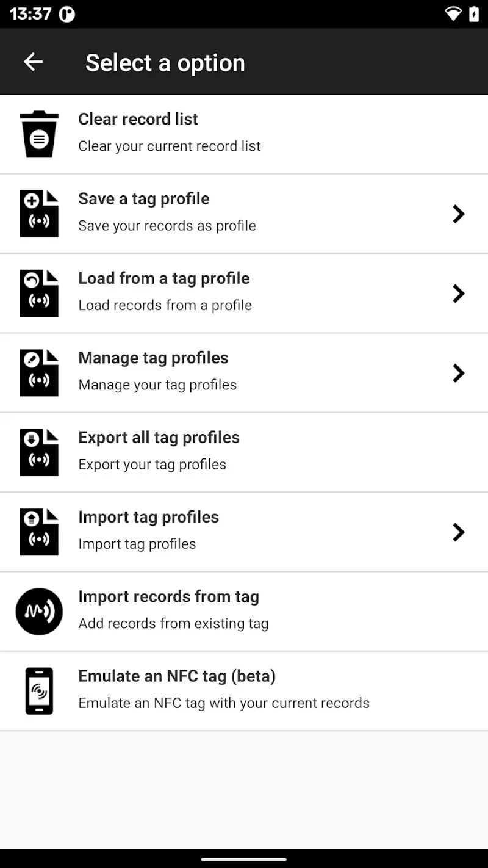Tap the trash can Clear record icon
Screen dimensions: 488x868
tap(39, 134)
